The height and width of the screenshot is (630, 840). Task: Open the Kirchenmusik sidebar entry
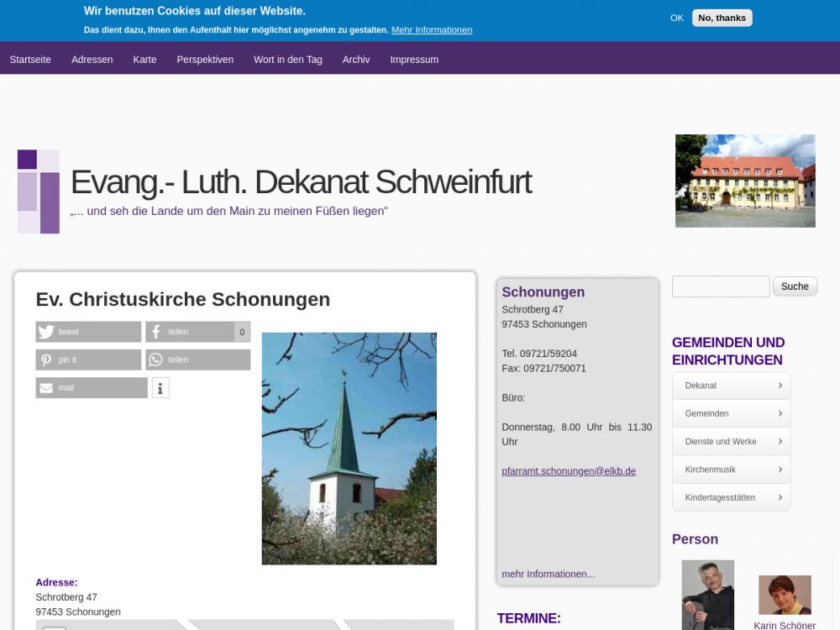click(731, 470)
